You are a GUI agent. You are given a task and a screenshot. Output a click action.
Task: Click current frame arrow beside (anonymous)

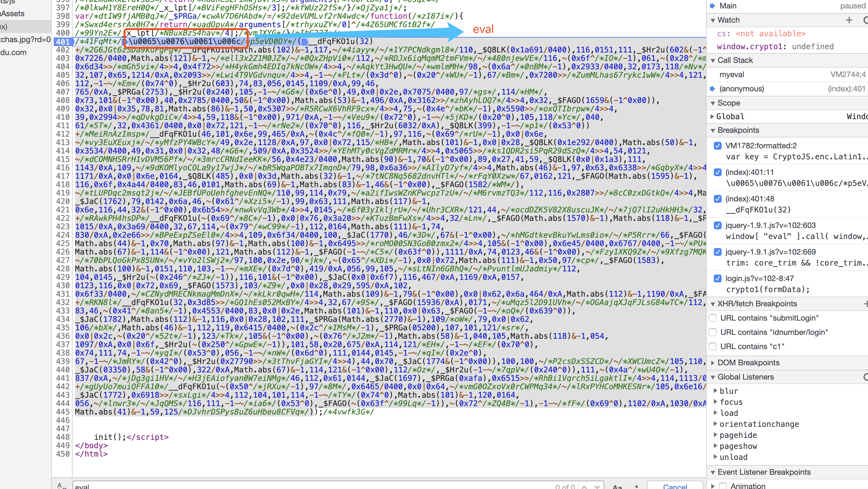pos(712,89)
